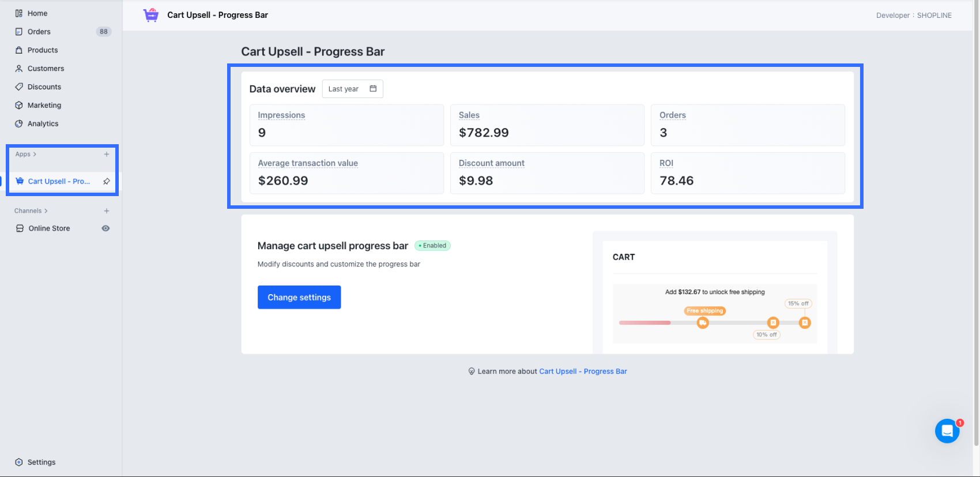Click the ROI metric label
Image resolution: width=980 pixels, height=477 pixels.
[x=666, y=163]
